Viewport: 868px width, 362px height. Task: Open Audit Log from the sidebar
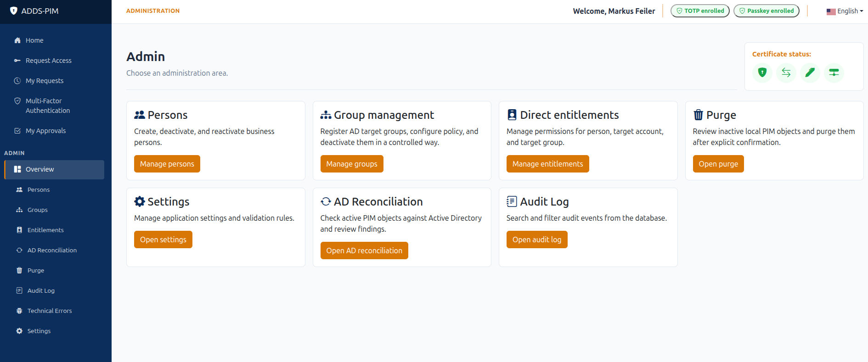(x=54, y=290)
